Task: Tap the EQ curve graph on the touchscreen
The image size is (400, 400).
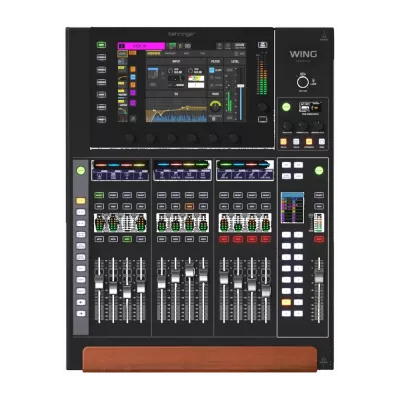Action: 176,110
